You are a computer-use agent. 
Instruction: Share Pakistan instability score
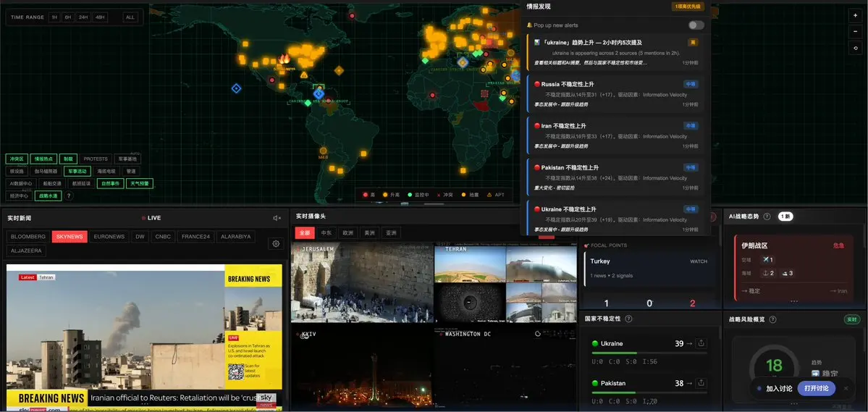[x=700, y=383]
